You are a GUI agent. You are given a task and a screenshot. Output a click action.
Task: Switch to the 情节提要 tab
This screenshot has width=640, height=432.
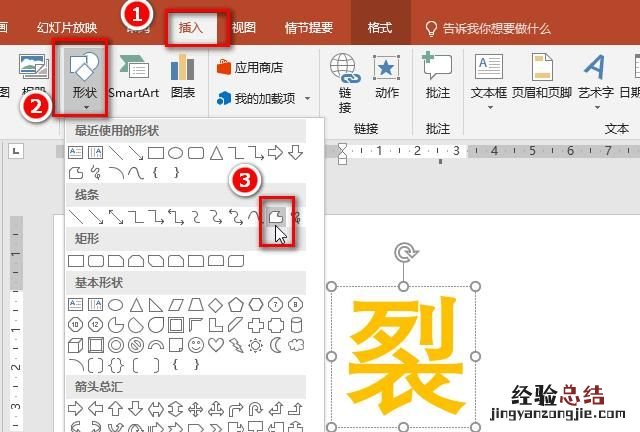tap(309, 28)
